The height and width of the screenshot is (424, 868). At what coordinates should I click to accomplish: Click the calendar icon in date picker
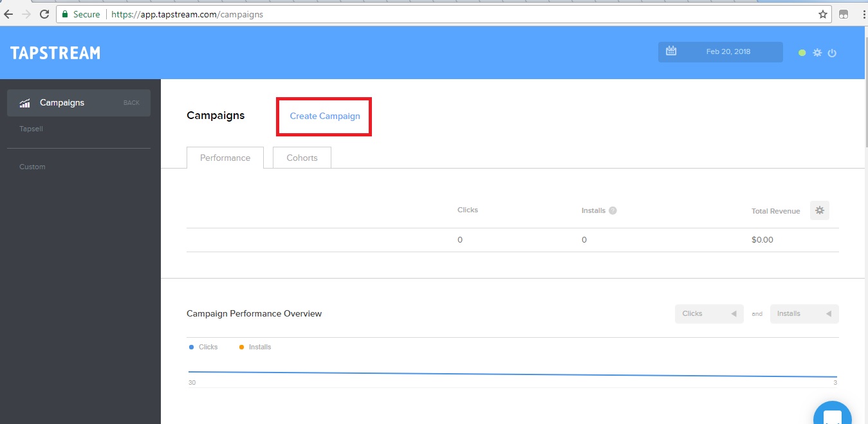tap(671, 51)
